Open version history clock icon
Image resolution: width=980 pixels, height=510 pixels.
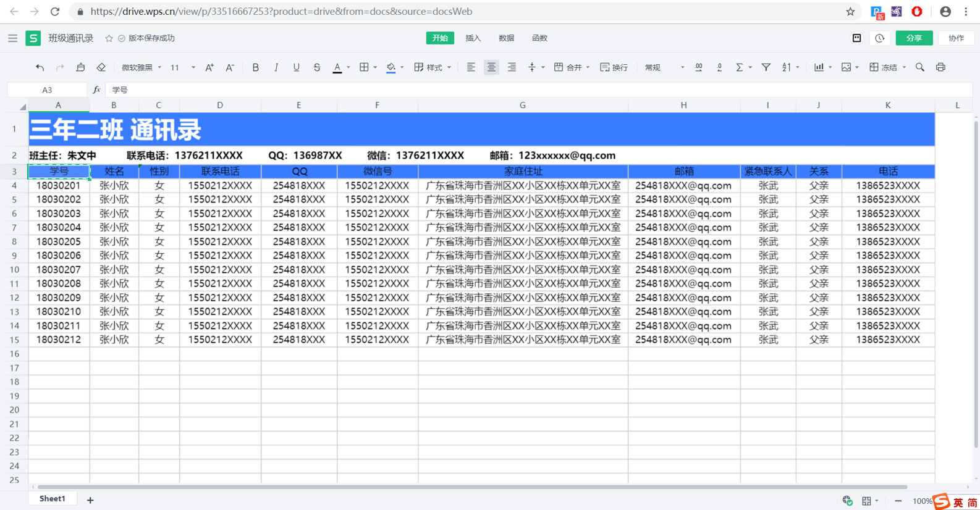click(880, 38)
